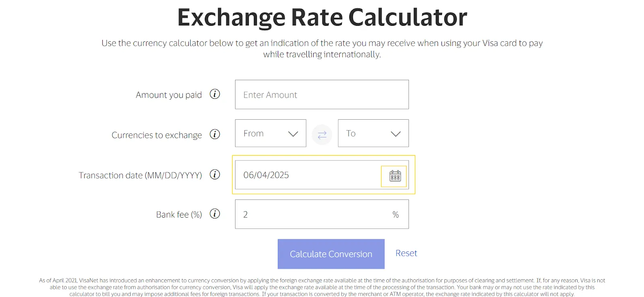Show the Transaction date info tooltip
This screenshot has height=297, width=644.
click(215, 174)
